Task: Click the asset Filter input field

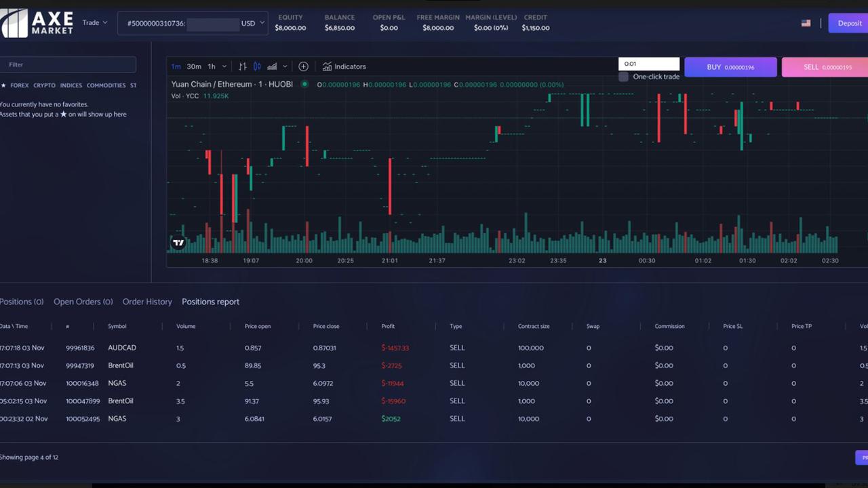Action: pyautogui.click(x=68, y=64)
